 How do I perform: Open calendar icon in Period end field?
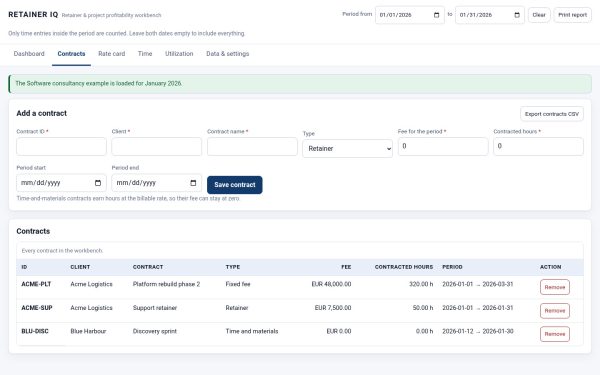(x=193, y=183)
